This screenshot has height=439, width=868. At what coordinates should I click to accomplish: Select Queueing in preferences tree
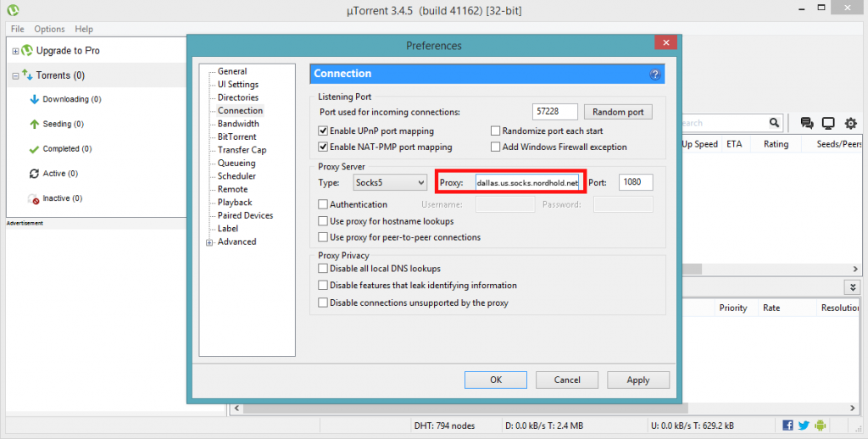236,163
